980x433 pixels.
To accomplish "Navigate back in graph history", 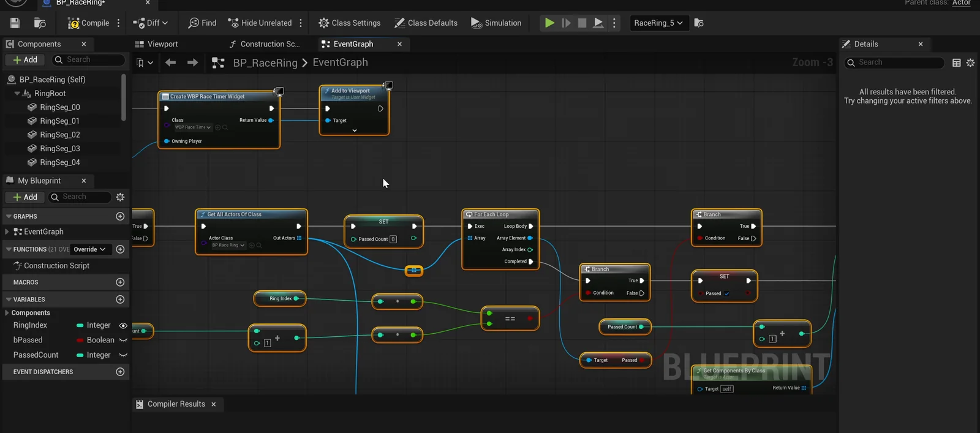I will tap(171, 62).
